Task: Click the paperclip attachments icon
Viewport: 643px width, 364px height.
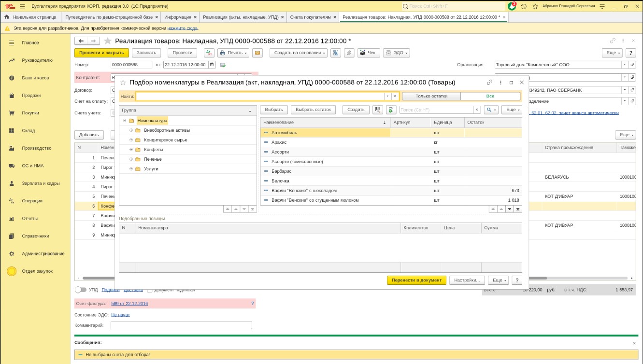Action: [348, 53]
